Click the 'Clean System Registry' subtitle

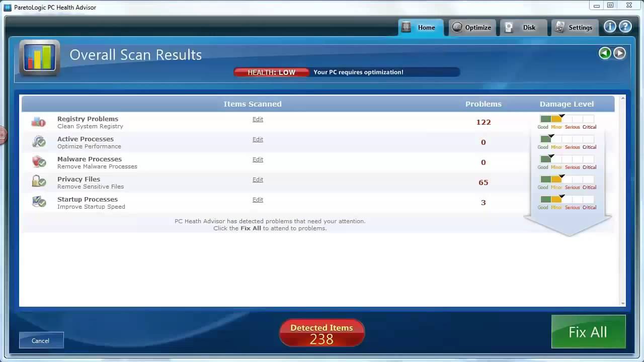click(x=90, y=126)
